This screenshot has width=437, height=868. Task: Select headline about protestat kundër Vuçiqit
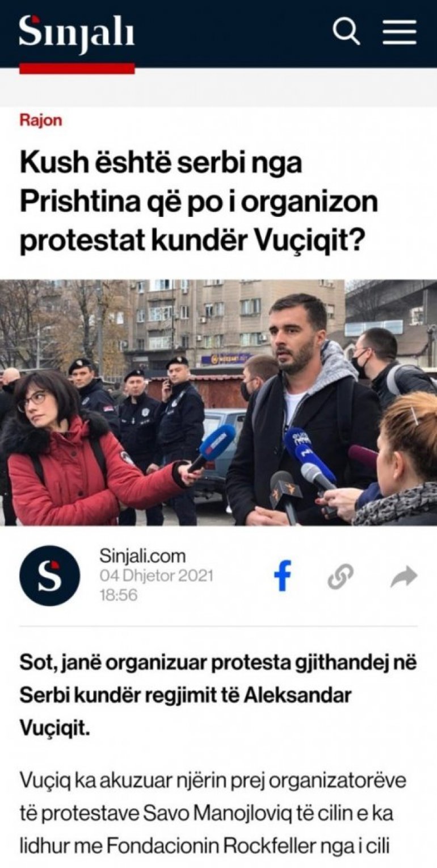coord(199,203)
